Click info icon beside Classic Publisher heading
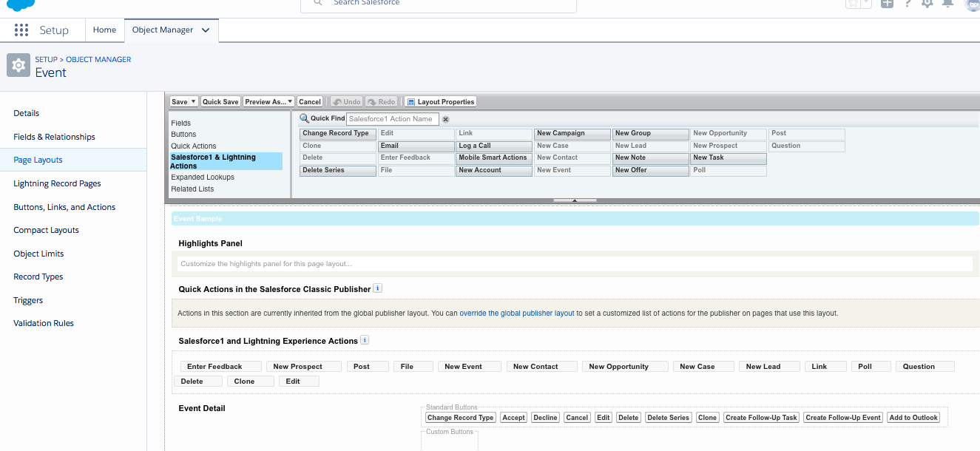Viewport: 980px width, 451px height. point(378,288)
